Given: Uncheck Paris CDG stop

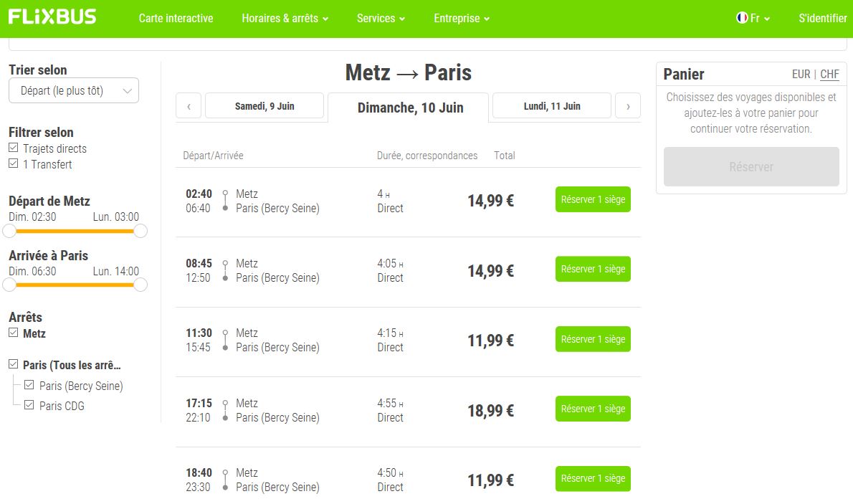Looking at the screenshot, I should click(29, 405).
